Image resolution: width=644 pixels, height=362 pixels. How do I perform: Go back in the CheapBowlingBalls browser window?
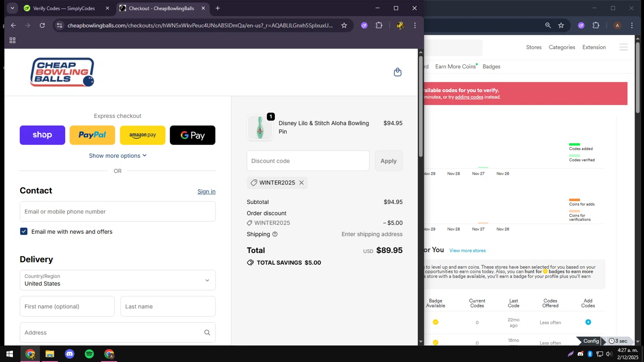tap(13, 25)
